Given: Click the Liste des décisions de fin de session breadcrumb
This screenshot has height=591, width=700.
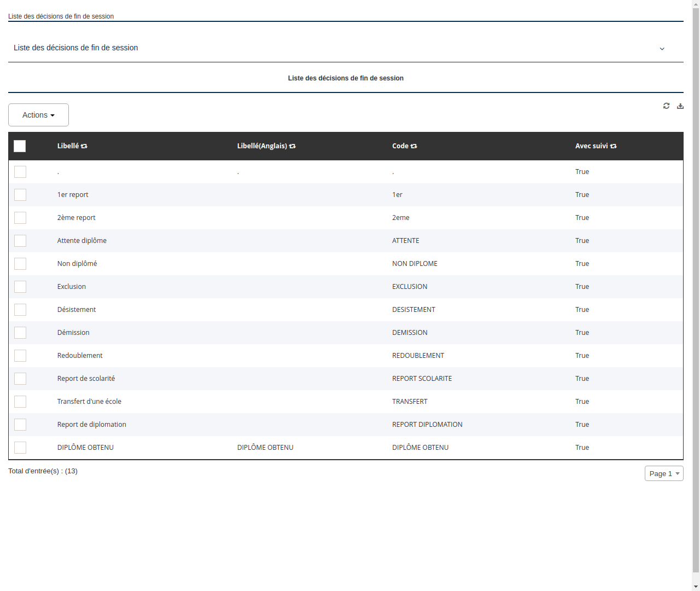Looking at the screenshot, I should coord(61,16).
